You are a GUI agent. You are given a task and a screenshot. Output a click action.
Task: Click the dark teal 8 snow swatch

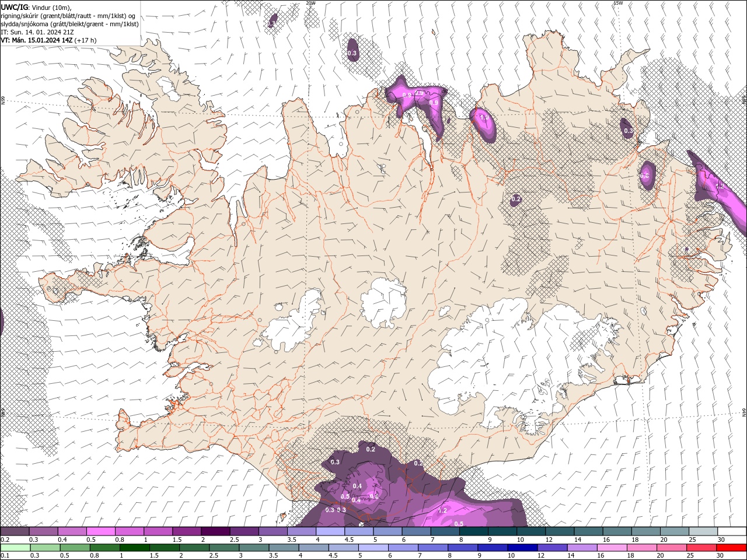pos(474,531)
